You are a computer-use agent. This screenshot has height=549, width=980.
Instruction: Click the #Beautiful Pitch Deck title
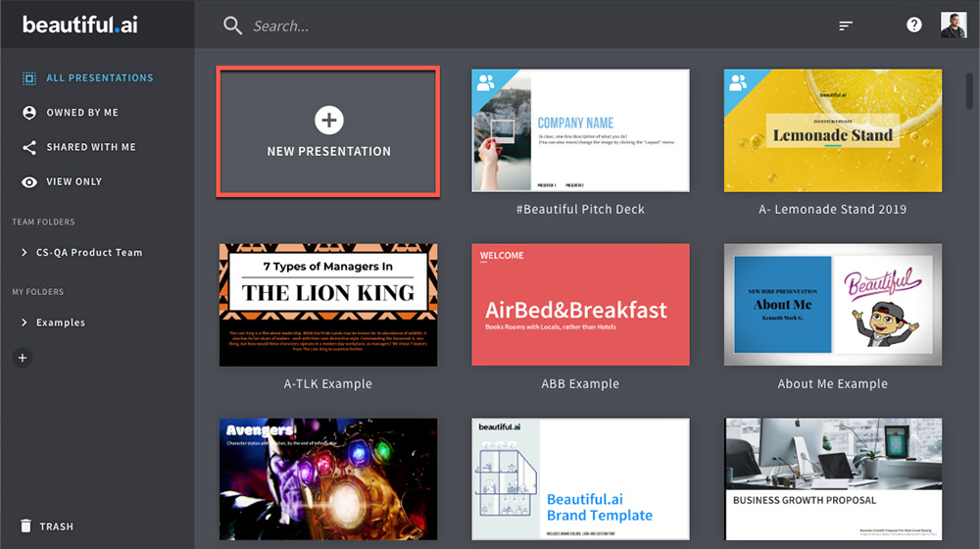(x=580, y=209)
